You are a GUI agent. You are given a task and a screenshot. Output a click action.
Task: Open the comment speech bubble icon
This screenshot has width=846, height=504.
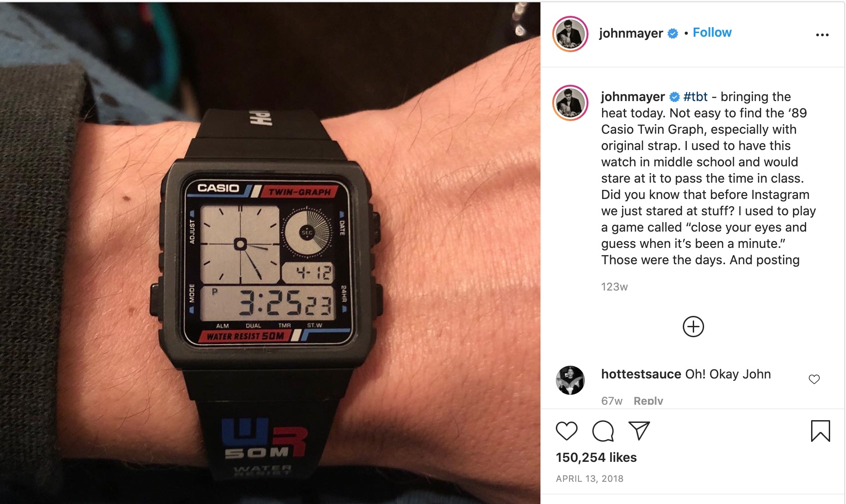tap(603, 431)
